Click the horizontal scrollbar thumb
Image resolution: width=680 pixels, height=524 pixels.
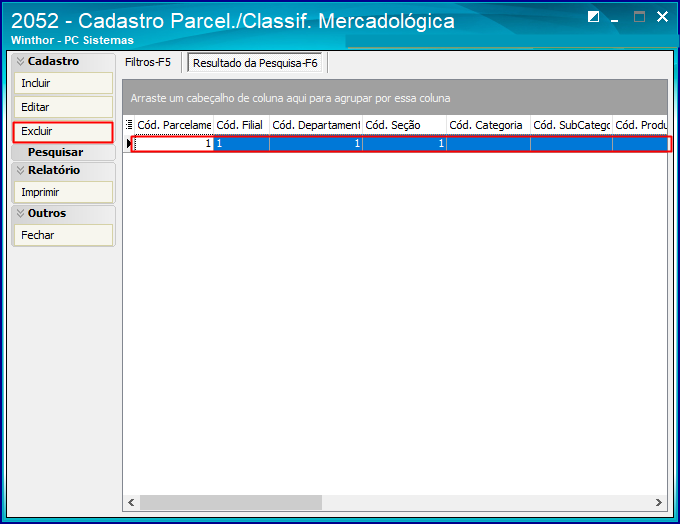(x=231, y=502)
